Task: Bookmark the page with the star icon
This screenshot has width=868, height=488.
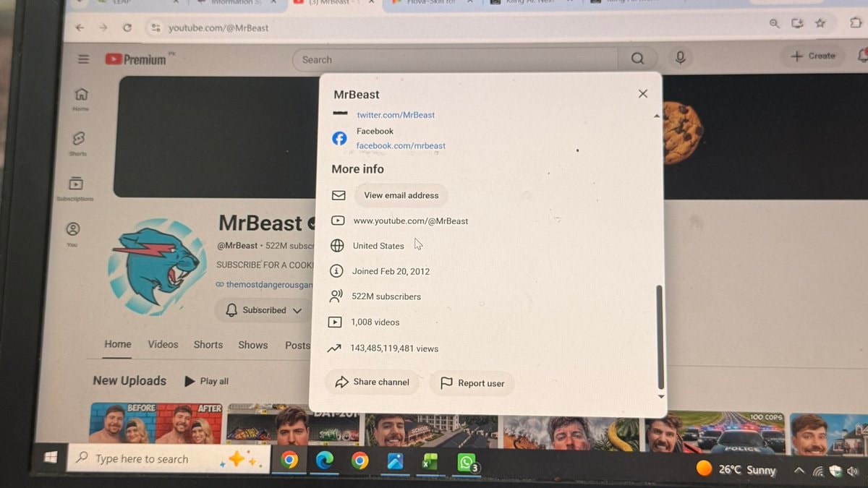Action: pos(820,23)
